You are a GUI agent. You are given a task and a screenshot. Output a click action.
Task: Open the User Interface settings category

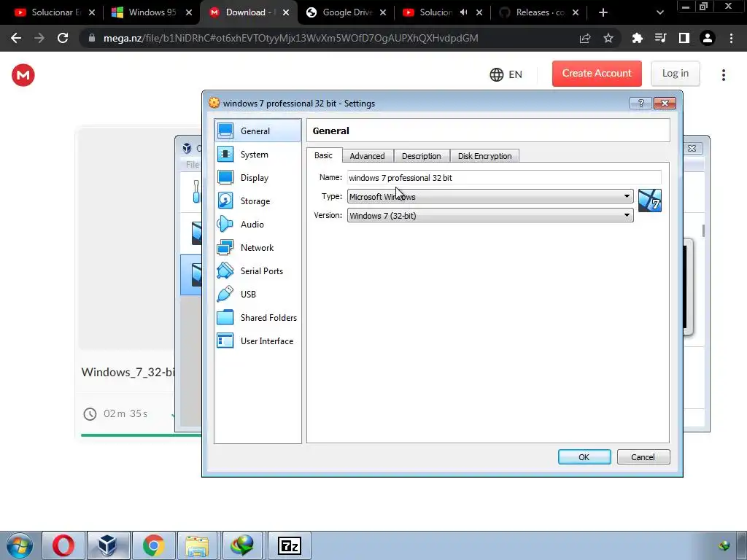click(258, 341)
